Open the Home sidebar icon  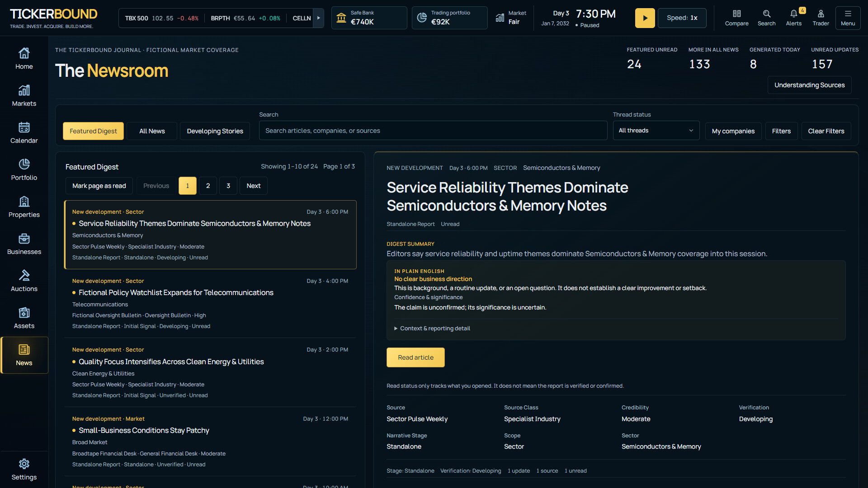point(24,59)
